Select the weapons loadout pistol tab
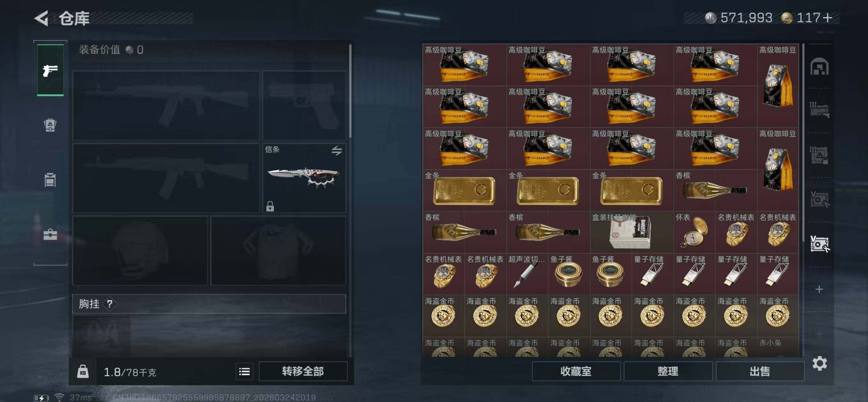The image size is (868, 402). pyautogui.click(x=50, y=70)
